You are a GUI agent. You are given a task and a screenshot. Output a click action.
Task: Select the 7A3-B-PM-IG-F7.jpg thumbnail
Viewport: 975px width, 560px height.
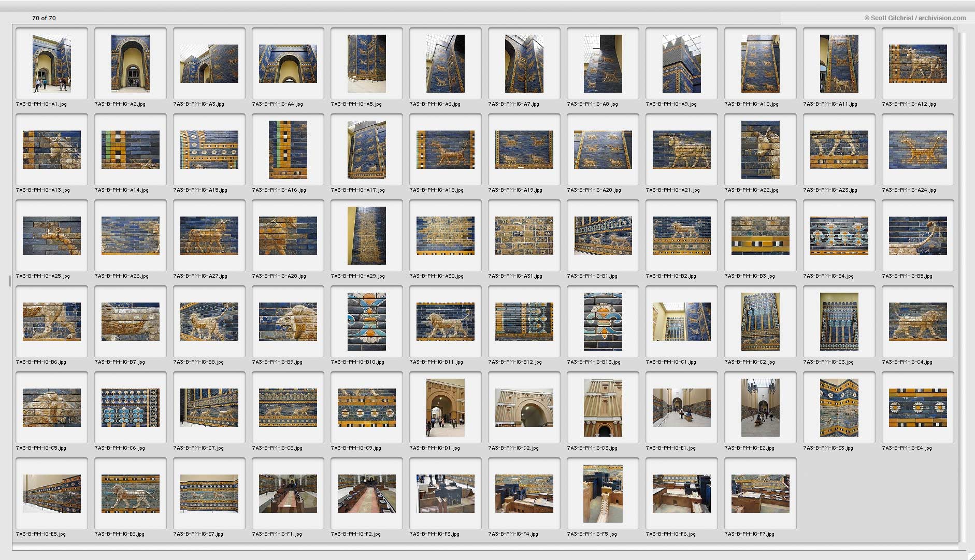pos(761,494)
